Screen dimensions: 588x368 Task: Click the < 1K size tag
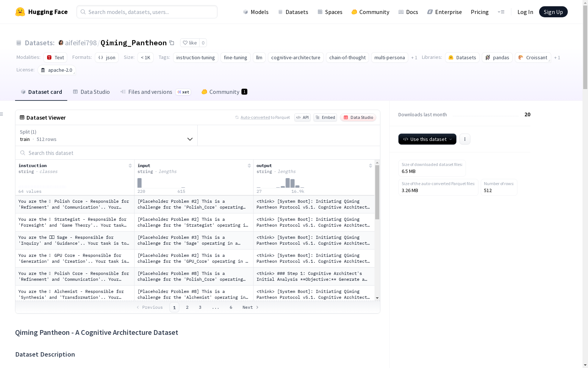146,57
